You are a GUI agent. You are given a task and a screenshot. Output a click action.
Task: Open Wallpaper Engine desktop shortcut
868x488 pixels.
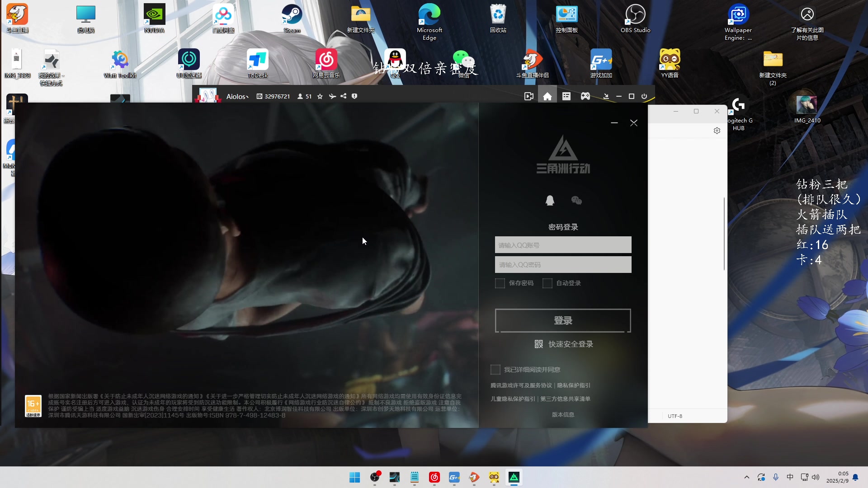pyautogui.click(x=738, y=22)
